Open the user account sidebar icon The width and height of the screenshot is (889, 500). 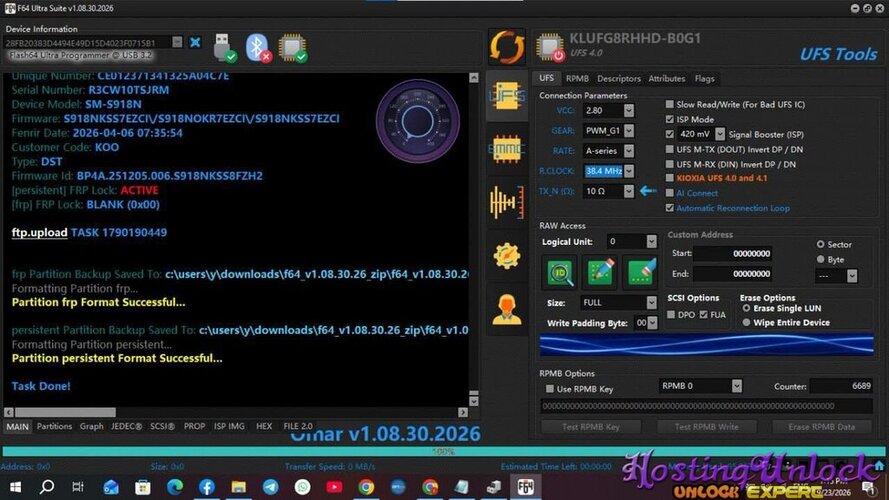(507, 309)
